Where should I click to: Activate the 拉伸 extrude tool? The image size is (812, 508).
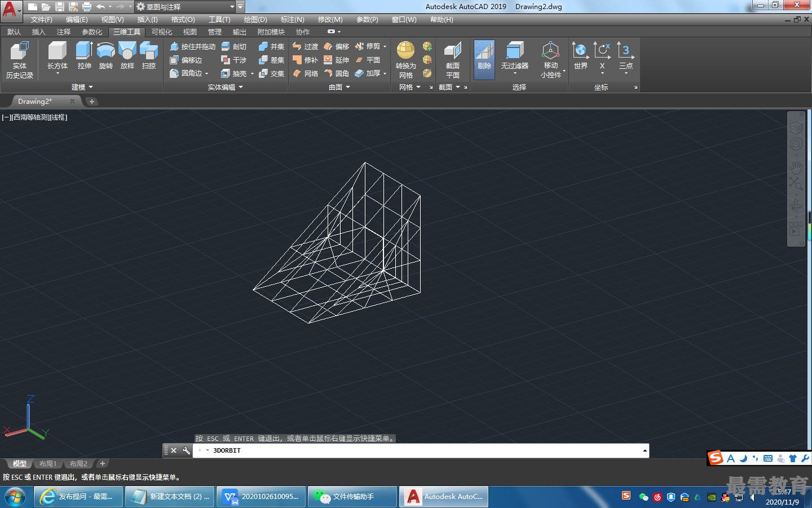coord(84,56)
